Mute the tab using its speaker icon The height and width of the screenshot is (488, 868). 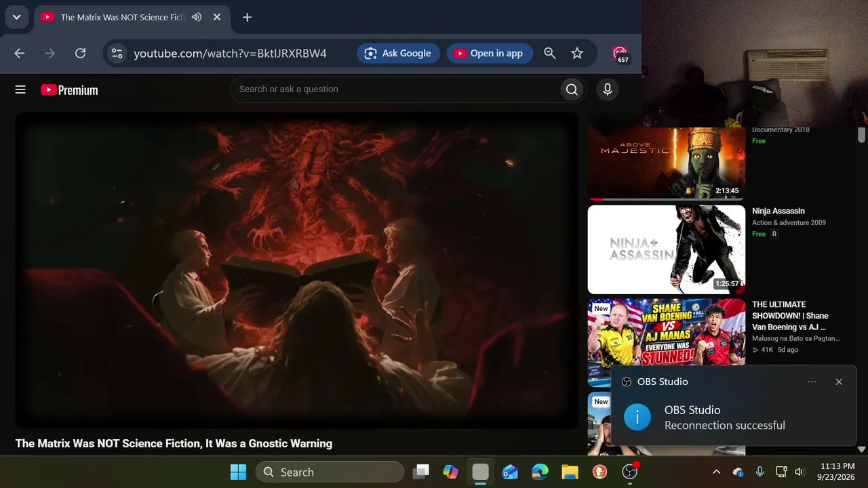coord(197,18)
